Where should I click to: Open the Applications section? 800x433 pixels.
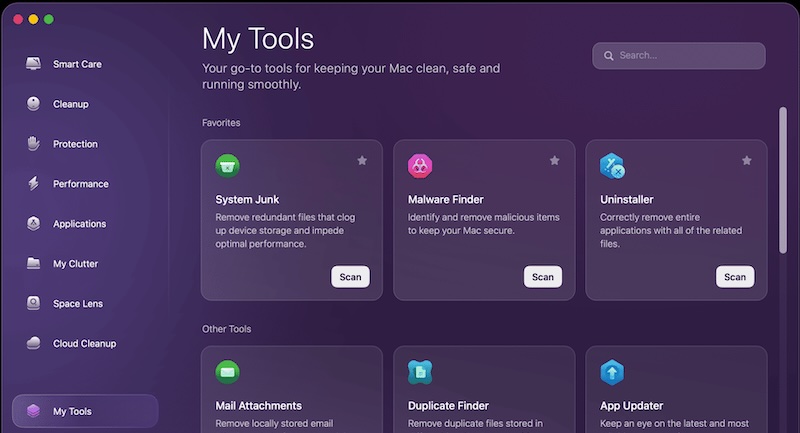(x=80, y=224)
